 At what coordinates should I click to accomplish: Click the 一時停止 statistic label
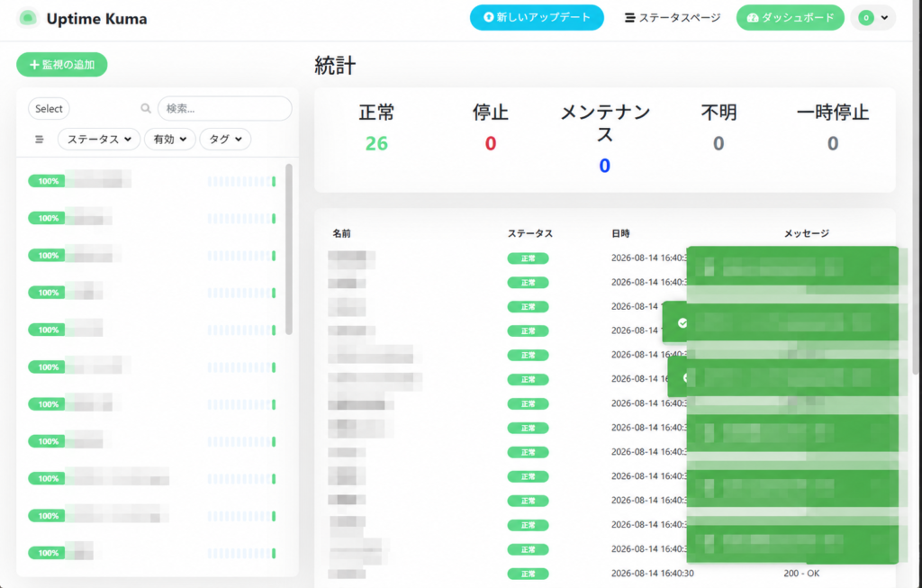pos(833,112)
